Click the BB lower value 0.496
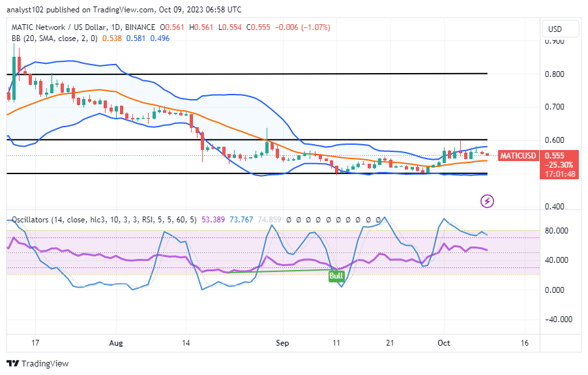 click(x=160, y=38)
